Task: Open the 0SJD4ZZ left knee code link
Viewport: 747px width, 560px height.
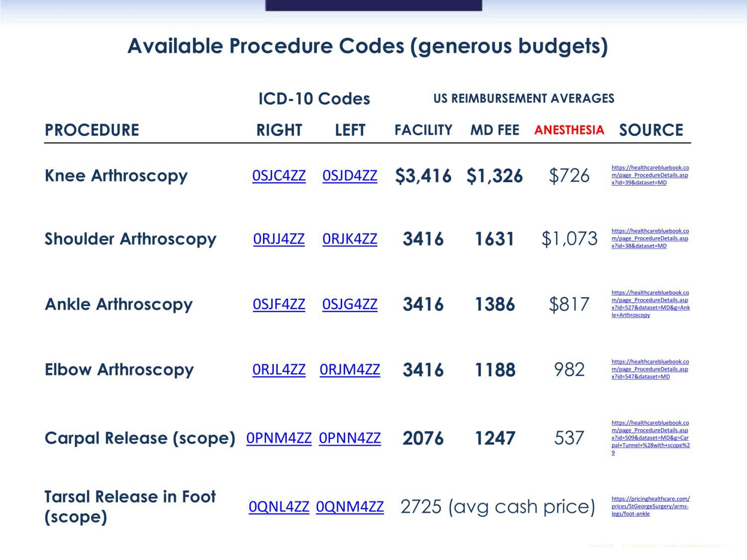Action: 350,176
